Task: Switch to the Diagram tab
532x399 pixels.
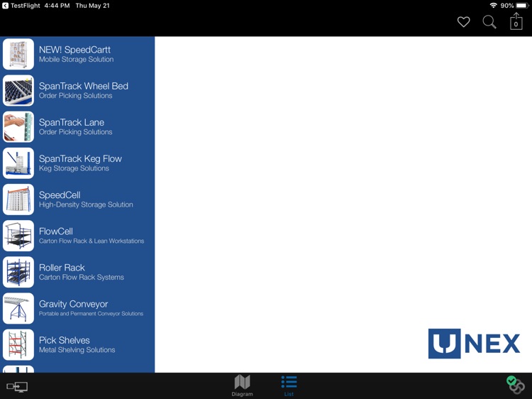Action: pyautogui.click(x=243, y=386)
